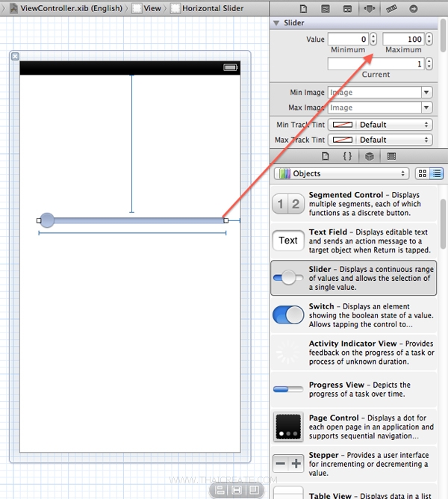
Task: Show the Media library icon
Action: click(x=391, y=156)
